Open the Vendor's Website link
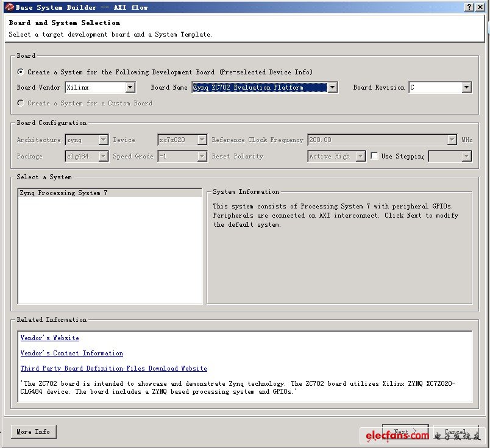 pos(49,338)
